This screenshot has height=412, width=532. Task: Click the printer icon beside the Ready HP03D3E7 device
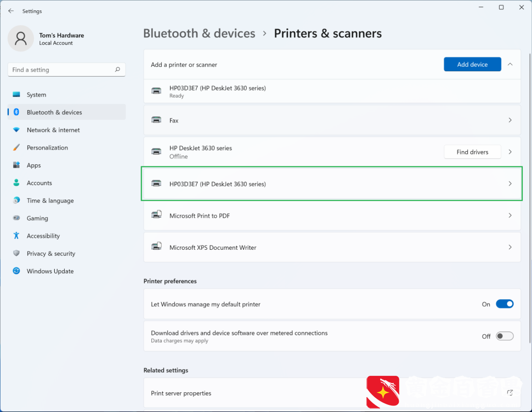coord(156,91)
